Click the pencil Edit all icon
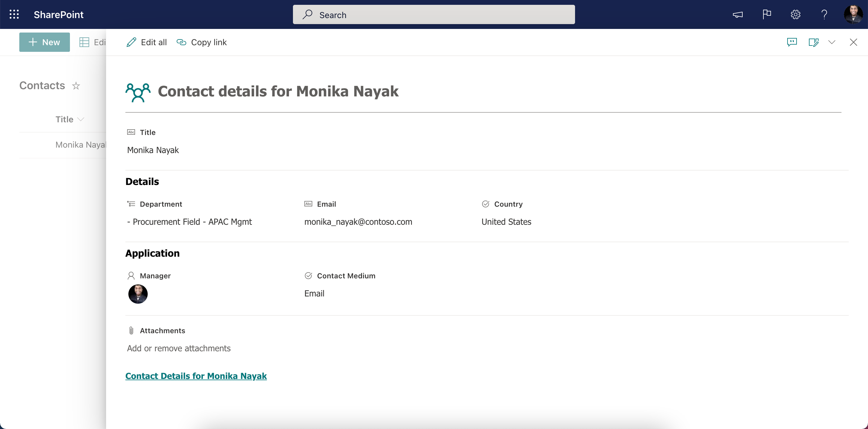868x429 pixels. (131, 42)
